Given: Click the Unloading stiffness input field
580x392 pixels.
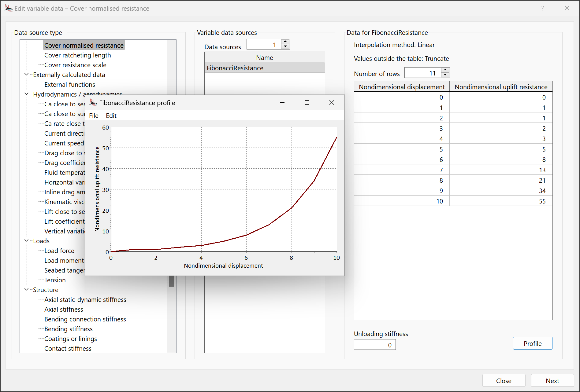Looking at the screenshot, I should tap(374, 344).
